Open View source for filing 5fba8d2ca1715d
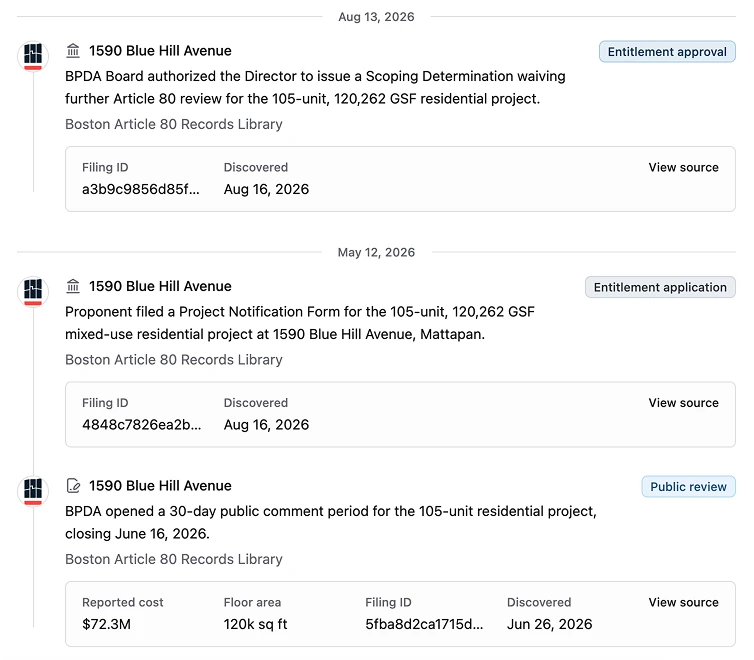This screenshot has width=754, height=660. pos(683,602)
